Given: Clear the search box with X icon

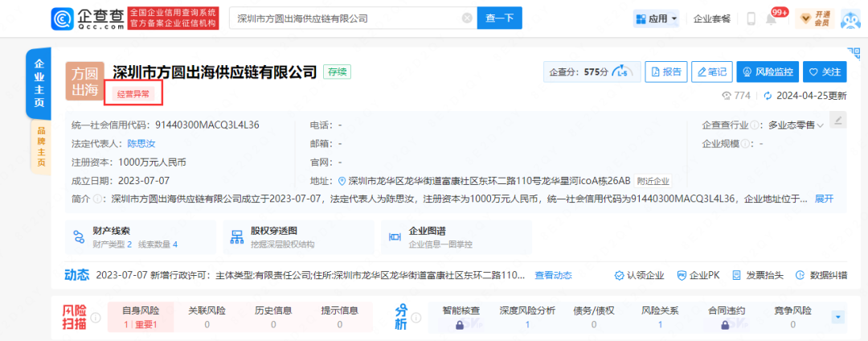Looking at the screenshot, I should click(467, 18).
